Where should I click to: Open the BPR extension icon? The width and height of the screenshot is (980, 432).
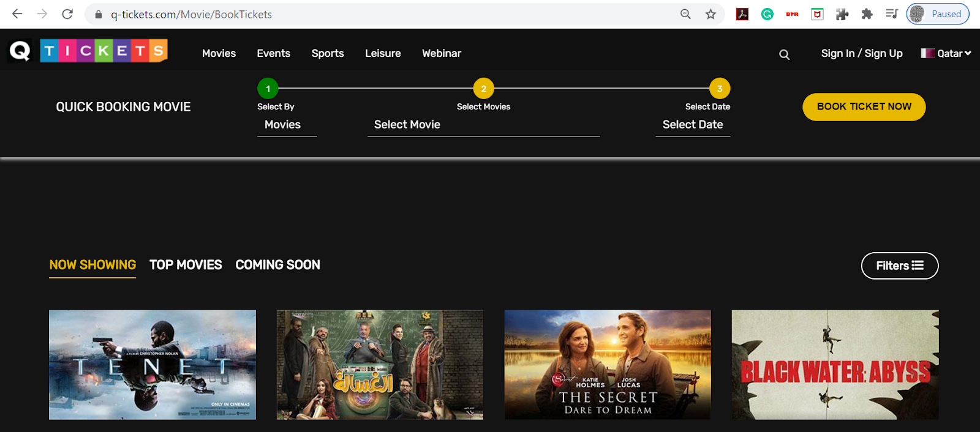point(792,14)
